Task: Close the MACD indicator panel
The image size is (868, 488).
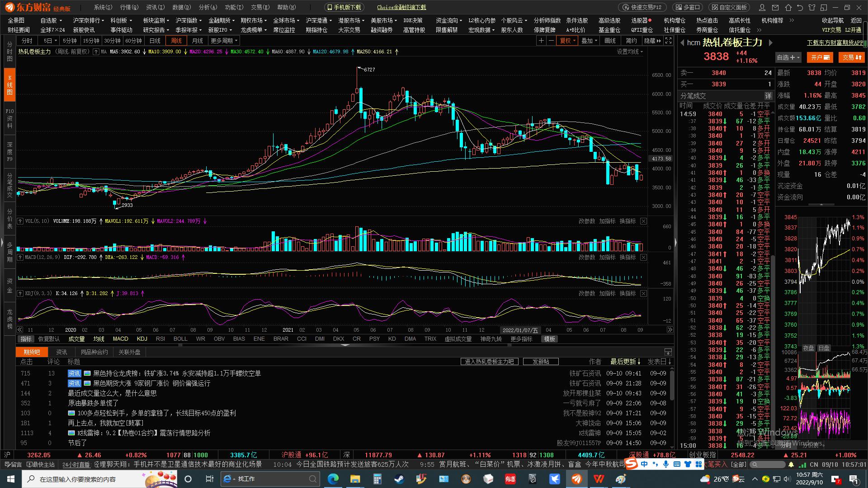Action: [x=643, y=257]
